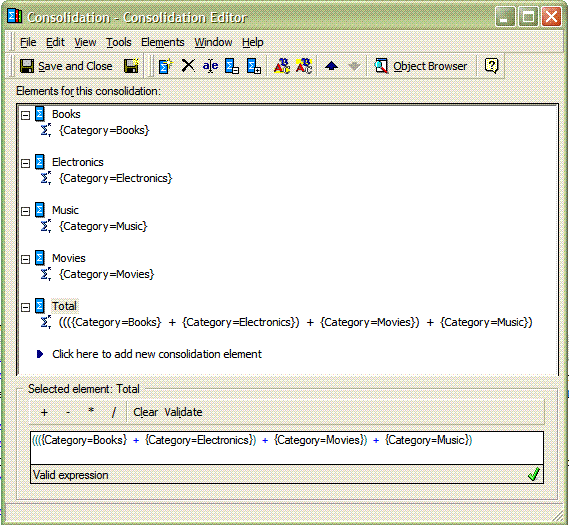Click the first ABC number-format icon
The image size is (569, 525).
click(x=282, y=66)
